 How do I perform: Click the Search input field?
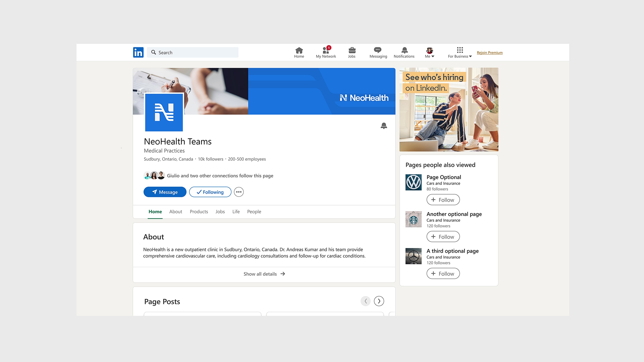coord(195,52)
